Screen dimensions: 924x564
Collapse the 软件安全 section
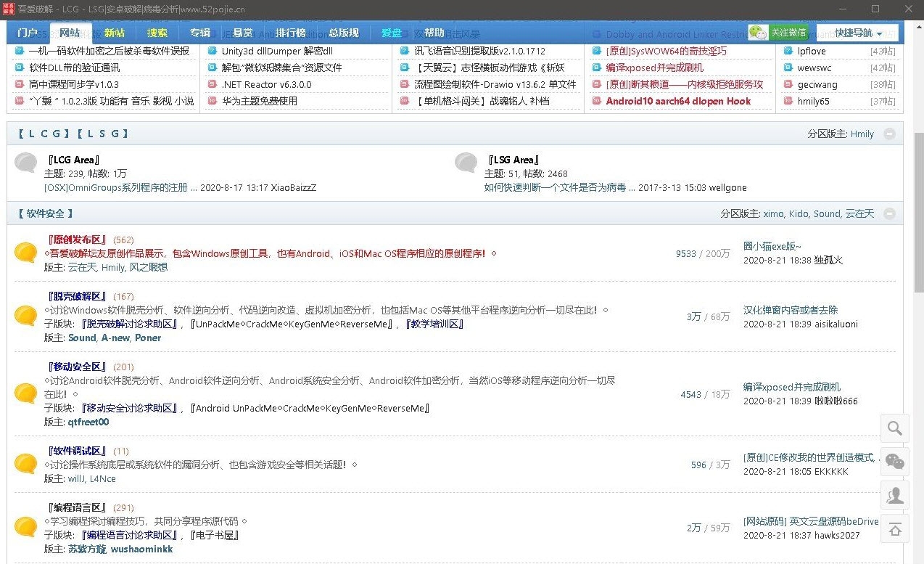click(x=889, y=214)
